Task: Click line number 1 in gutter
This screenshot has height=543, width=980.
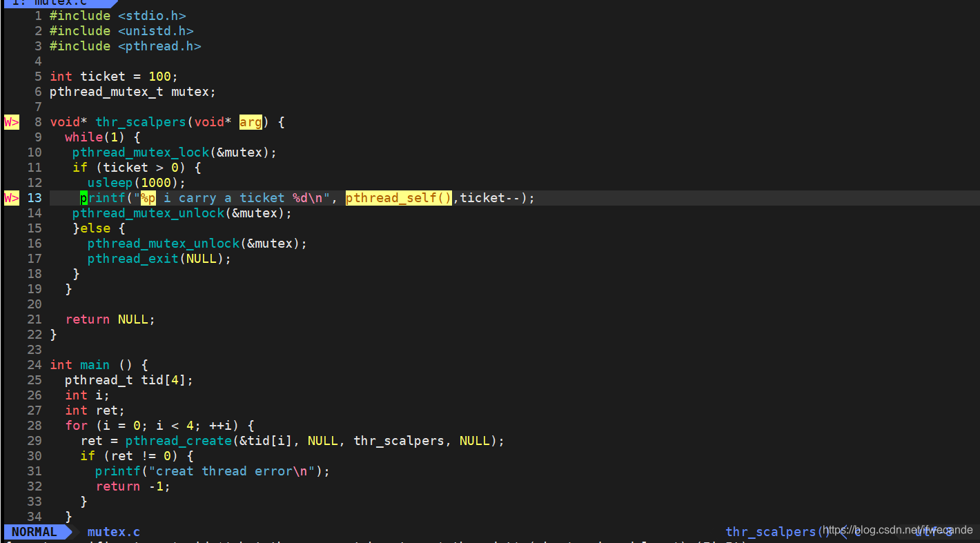Action: click(x=39, y=16)
